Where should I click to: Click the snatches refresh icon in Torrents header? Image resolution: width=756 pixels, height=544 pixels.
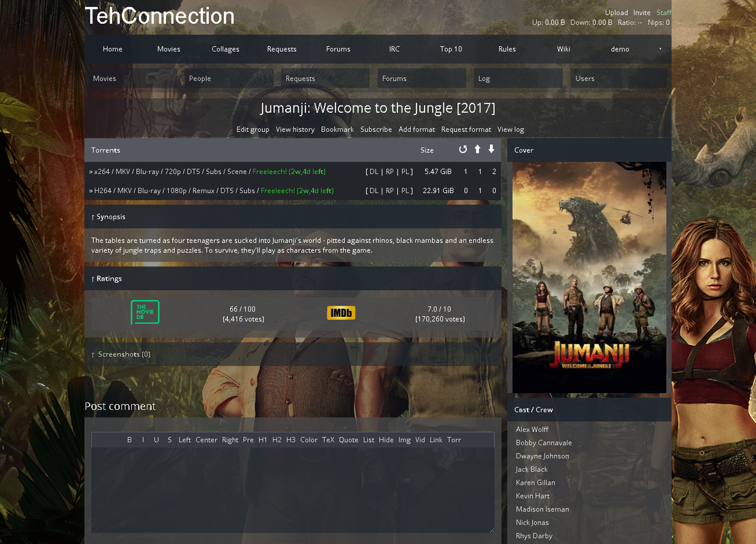click(463, 150)
